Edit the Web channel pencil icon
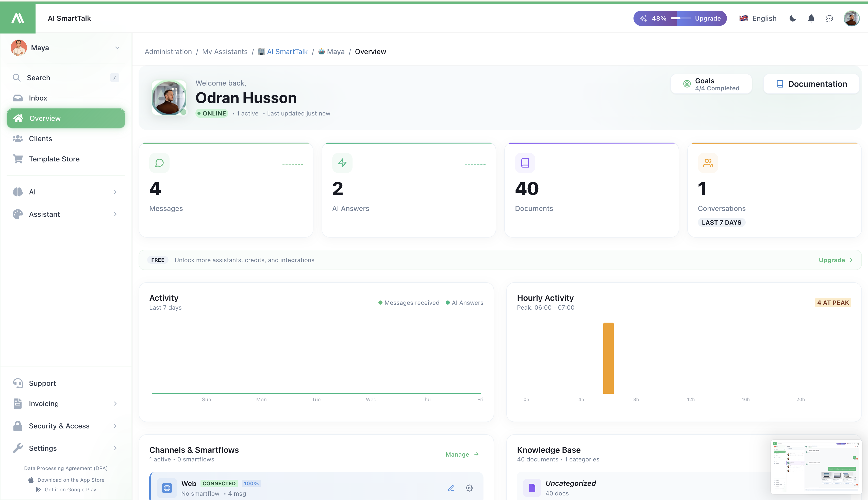The width and height of the screenshot is (868, 500). (x=451, y=488)
